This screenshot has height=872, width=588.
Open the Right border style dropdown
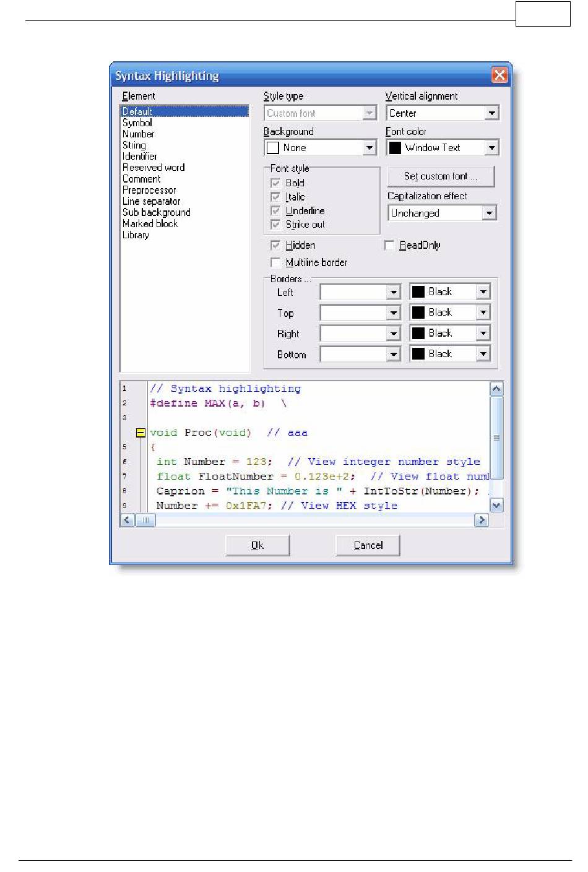tap(394, 334)
